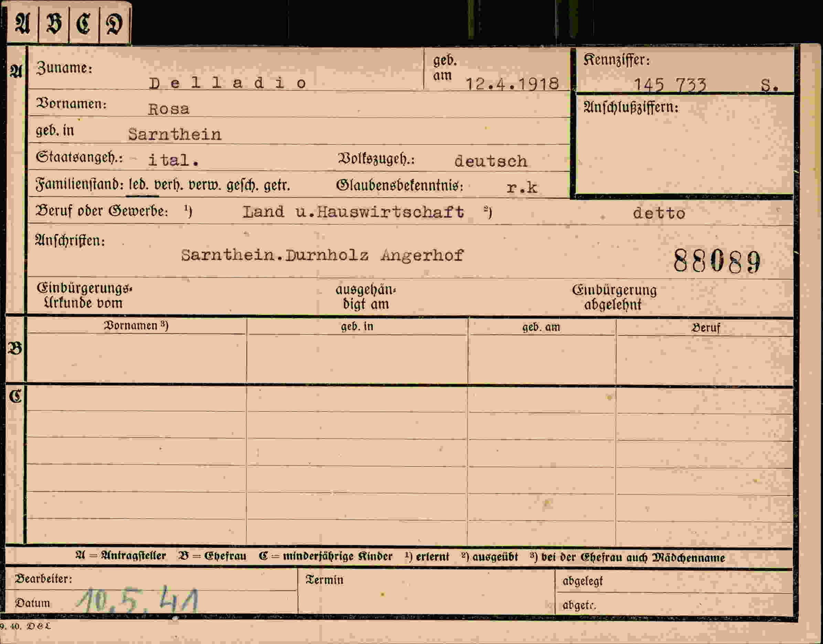This screenshot has height=644, width=823.
Task: Click the 'ausgehändigt am' label
Action: [366, 297]
